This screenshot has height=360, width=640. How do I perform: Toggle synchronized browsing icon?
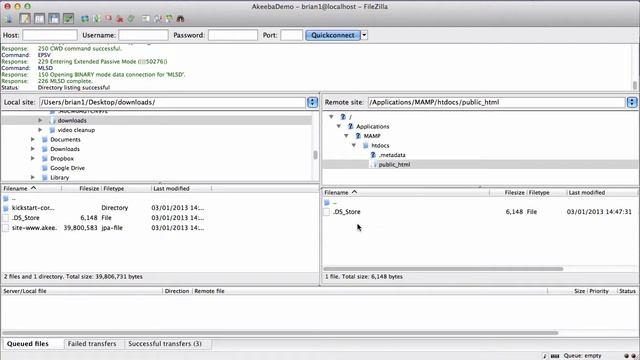click(169, 19)
